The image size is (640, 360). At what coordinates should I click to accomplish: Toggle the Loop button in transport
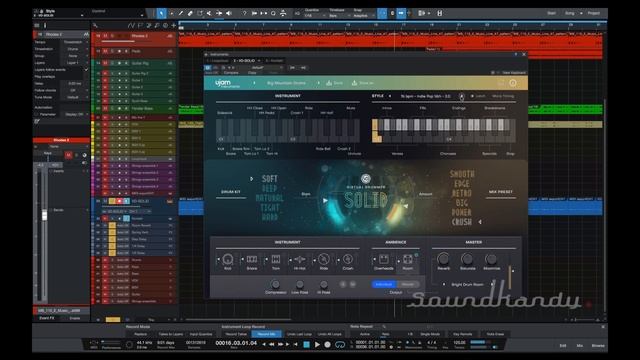(340, 345)
